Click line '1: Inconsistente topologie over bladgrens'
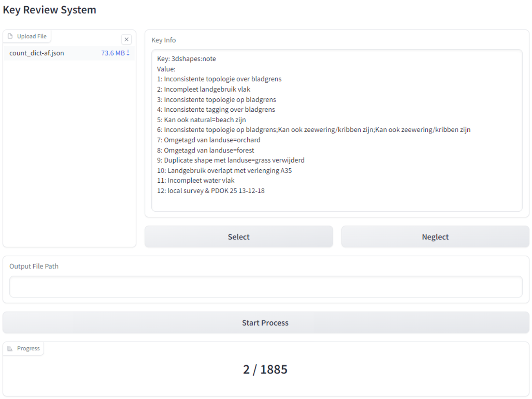532x399 pixels. [x=219, y=79]
